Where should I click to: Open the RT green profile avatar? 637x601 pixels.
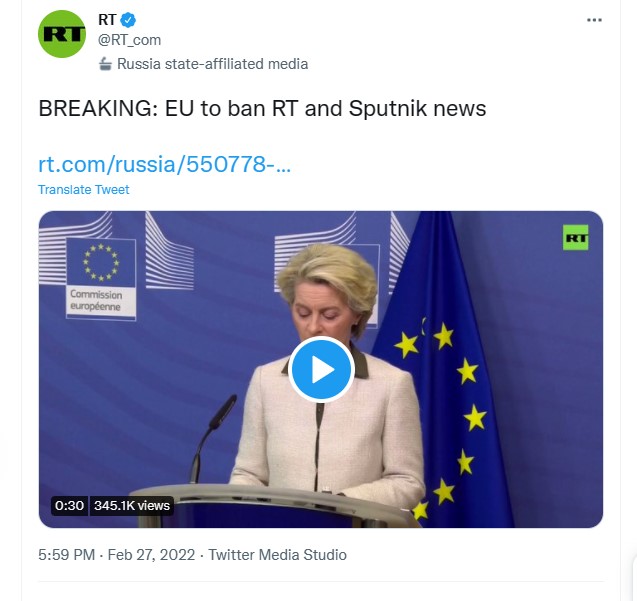[62, 34]
